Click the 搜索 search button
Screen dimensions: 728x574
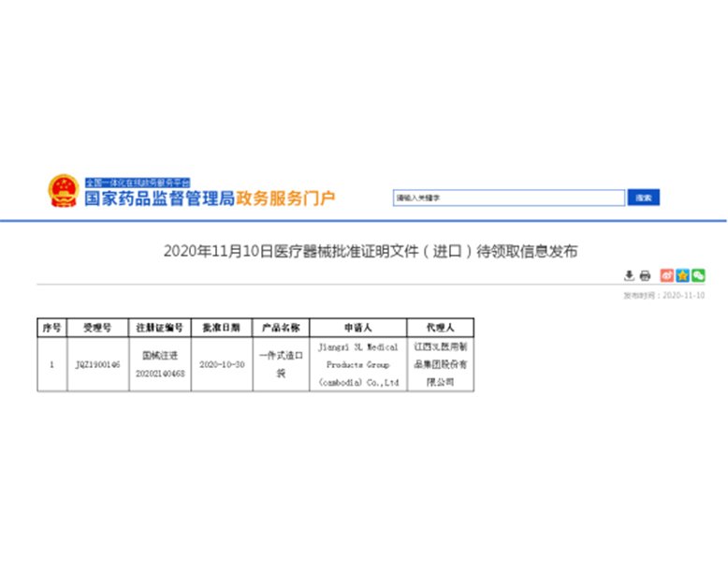click(x=644, y=198)
